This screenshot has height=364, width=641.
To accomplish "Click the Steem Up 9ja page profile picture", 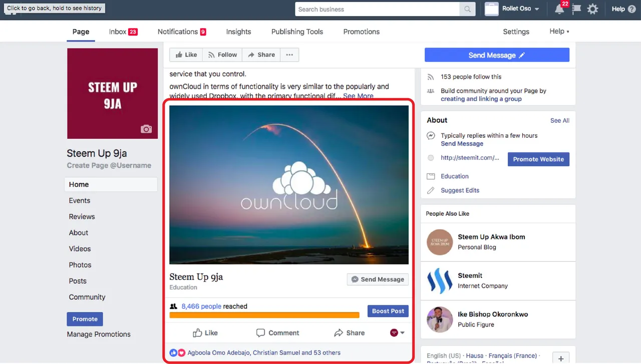I will tap(112, 94).
